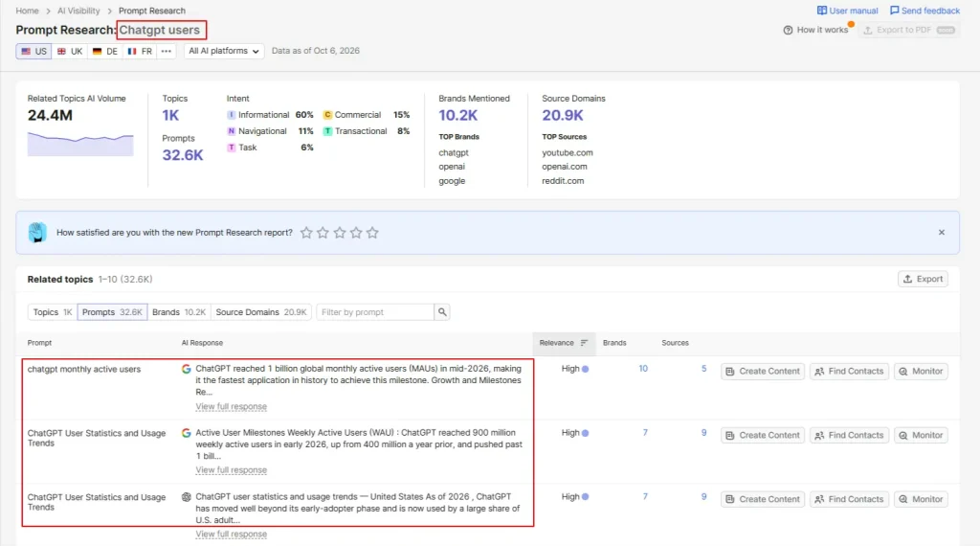Select the FR country tab
Viewport: 980px width, 546px height.
tap(140, 52)
